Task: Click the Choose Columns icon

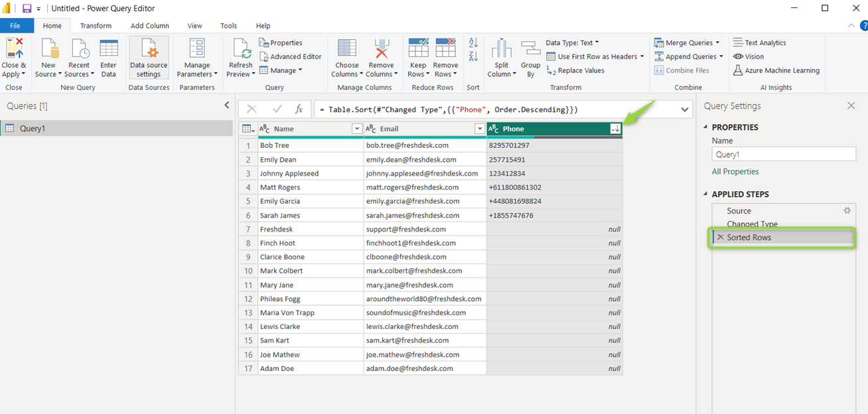Action: point(347,48)
